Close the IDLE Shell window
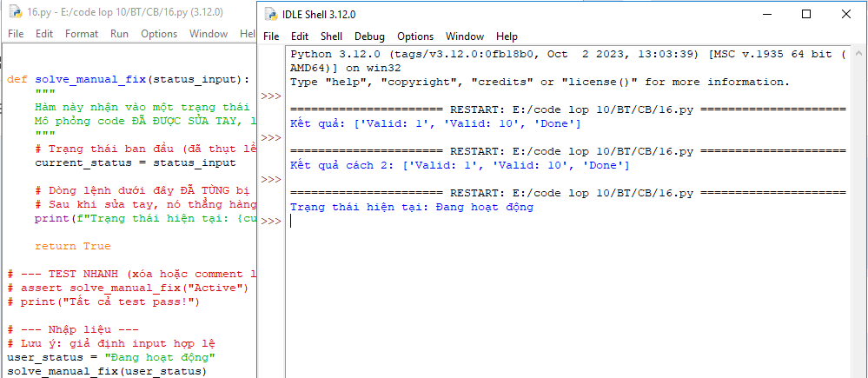Viewport: 868px width, 378px height. tap(846, 15)
